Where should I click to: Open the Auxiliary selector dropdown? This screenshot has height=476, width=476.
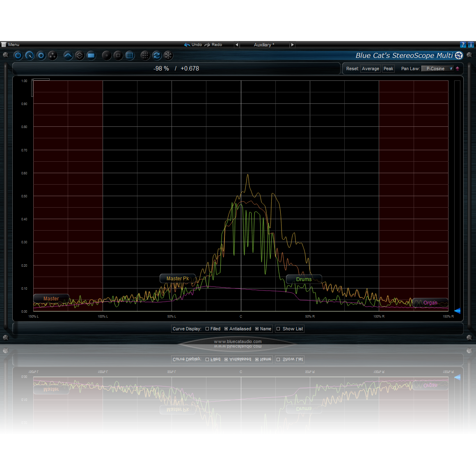pyautogui.click(x=264, y=45)
